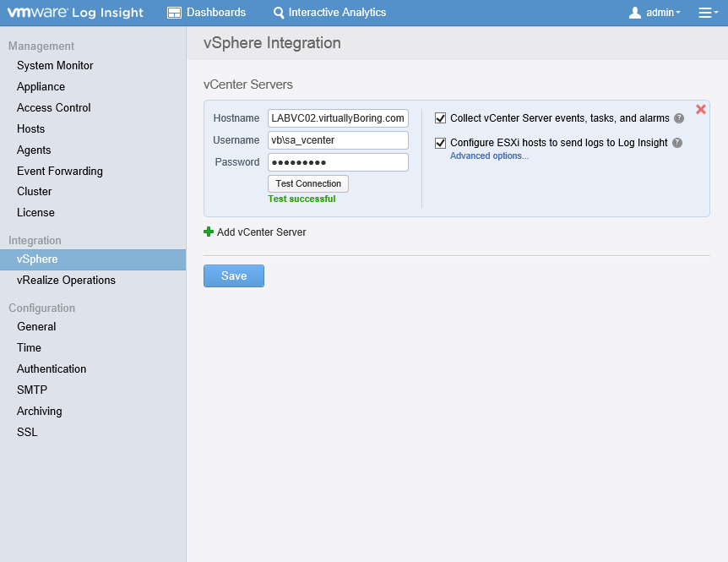Select vSphere integration item
This screenshot has width=728, height=562.
[x=93, y=259]
